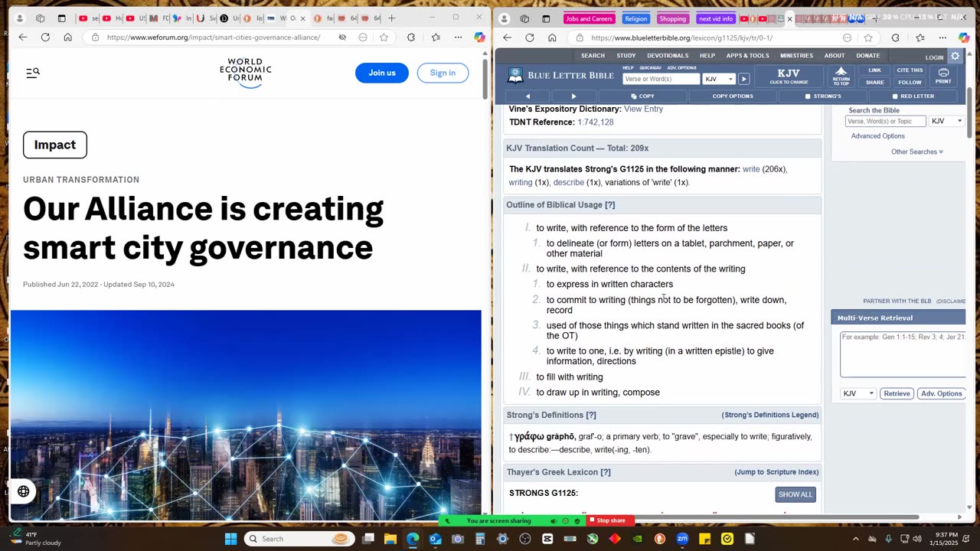Open the Vine's View Entry link
Screen dimensions: 980x551
point(643,109)
